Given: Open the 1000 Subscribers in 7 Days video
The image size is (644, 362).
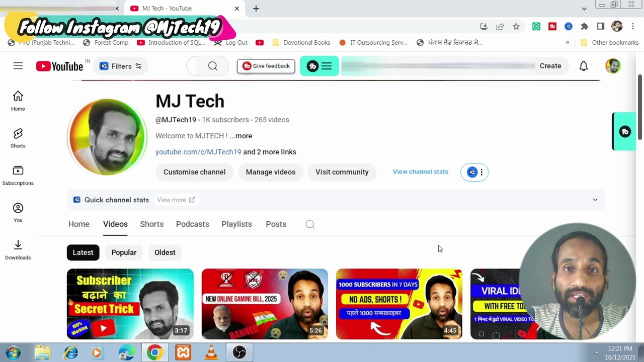Looking at the screenshot, I should point(399,304).
